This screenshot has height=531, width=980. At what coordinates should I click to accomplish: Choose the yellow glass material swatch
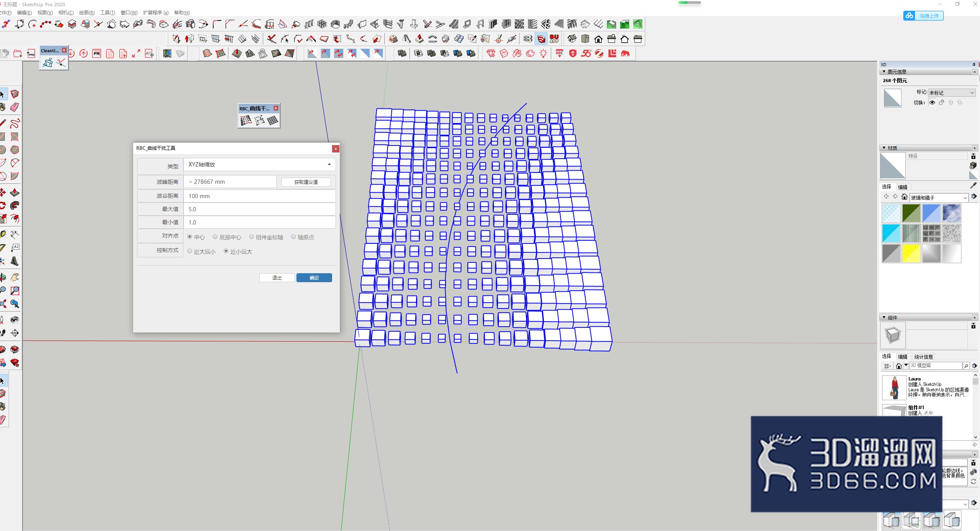[x=911, y=254]
